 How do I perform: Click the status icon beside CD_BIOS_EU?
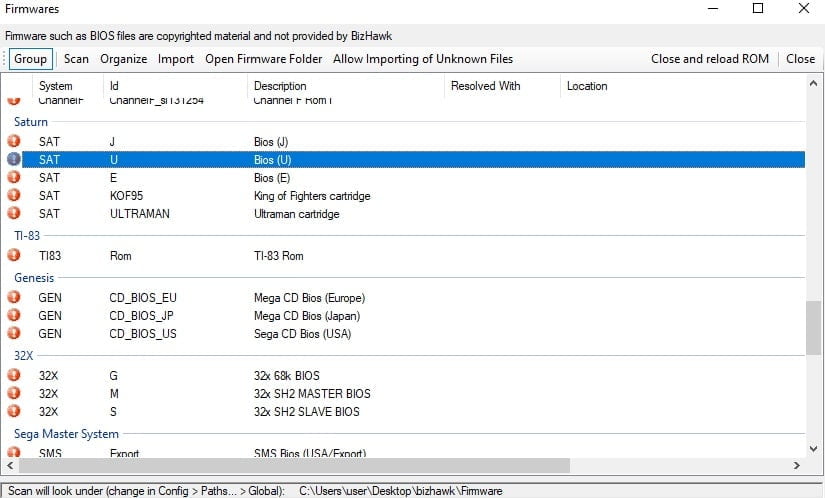[14, 297]
